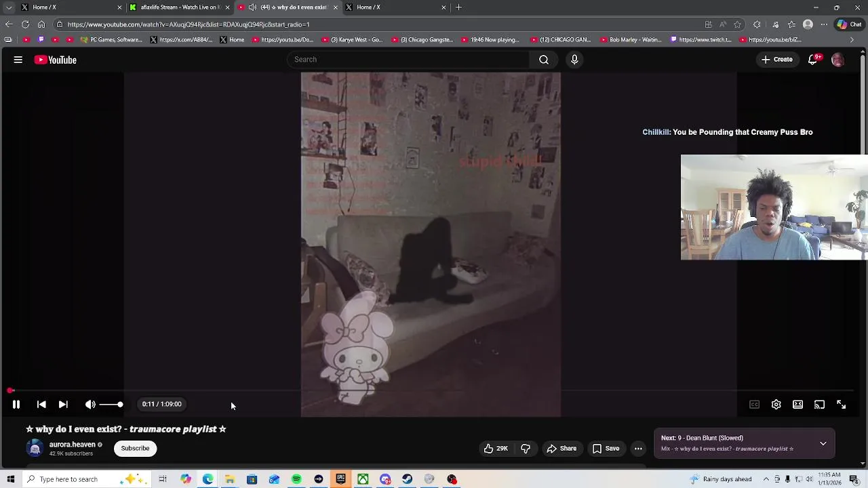
Task: Save video to a playlist
Action: point(606,449)
